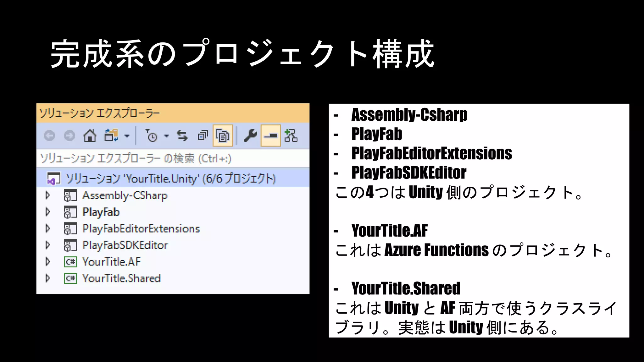Click the line 'この4つは Unity 側のプロジェクト。'

[x=460, y=192]
